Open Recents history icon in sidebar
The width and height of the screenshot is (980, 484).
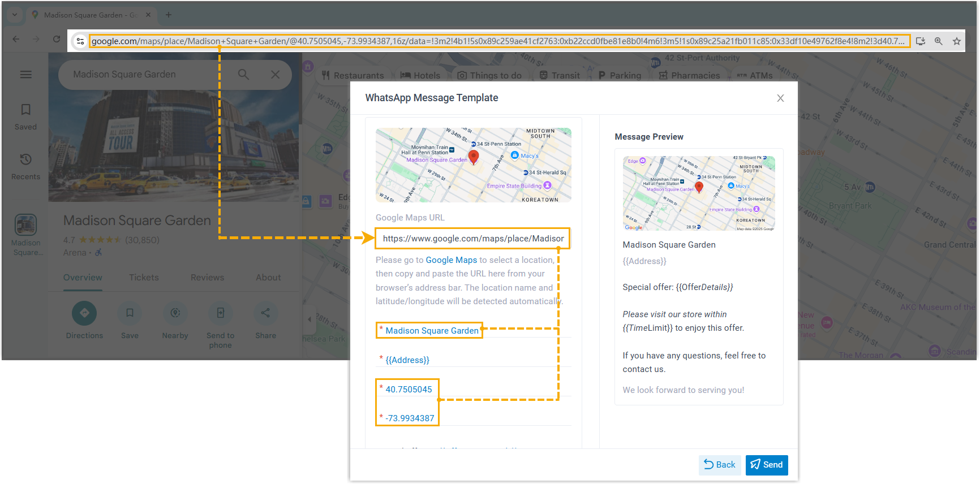point(26,159)
